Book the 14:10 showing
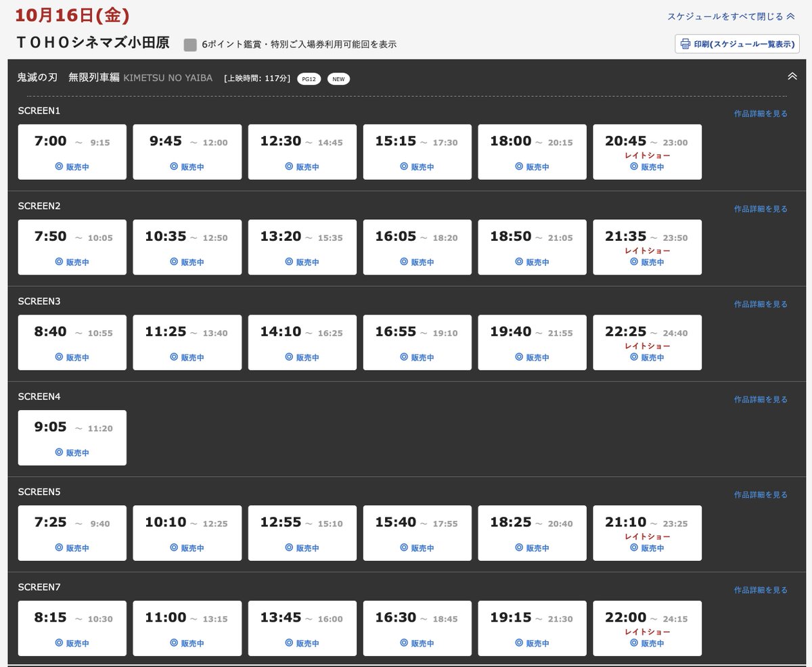Image resolution: width=812 pixels, height=667 pixels. pyautogui.click(x=302, y=343)
